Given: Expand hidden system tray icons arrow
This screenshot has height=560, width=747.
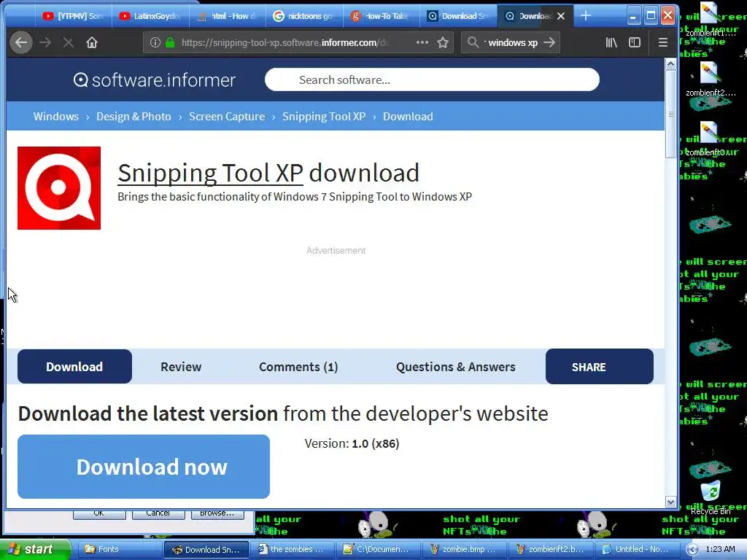Looking at the screenshot, I should point(693,550).
